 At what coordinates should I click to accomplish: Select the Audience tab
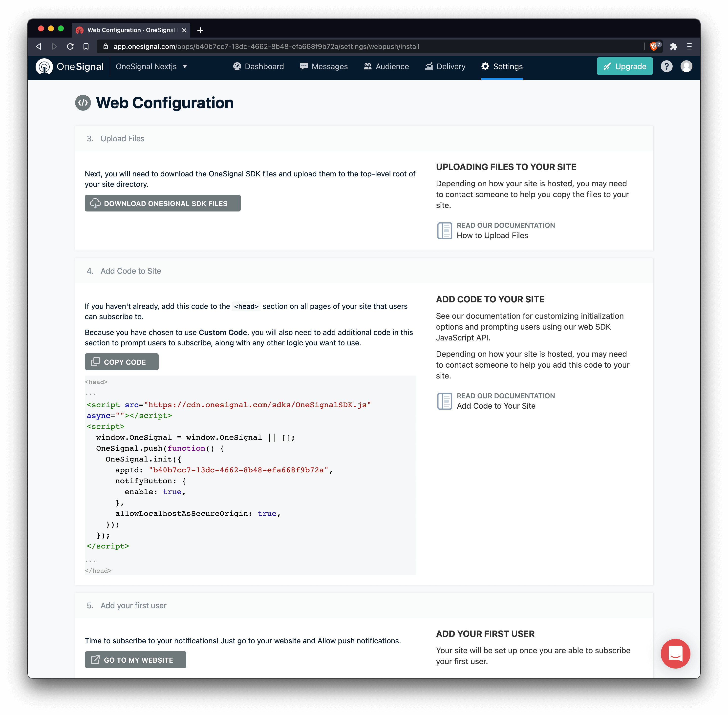386,66
